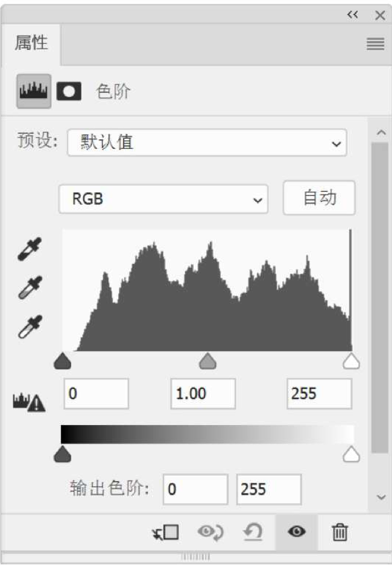The image size is (392, 566).
Task: Select the white point eyedropper
Action: point(30,326)
